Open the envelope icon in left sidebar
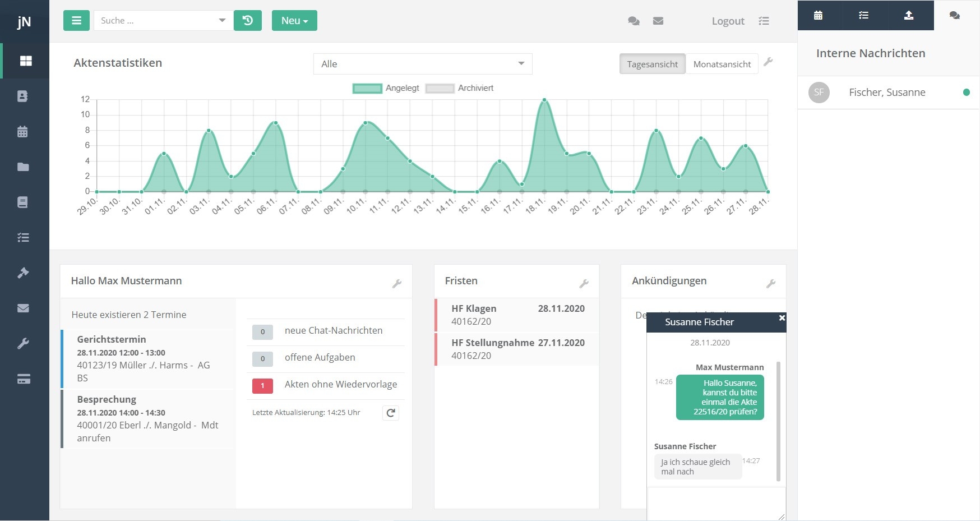 [x=23, y=308]
